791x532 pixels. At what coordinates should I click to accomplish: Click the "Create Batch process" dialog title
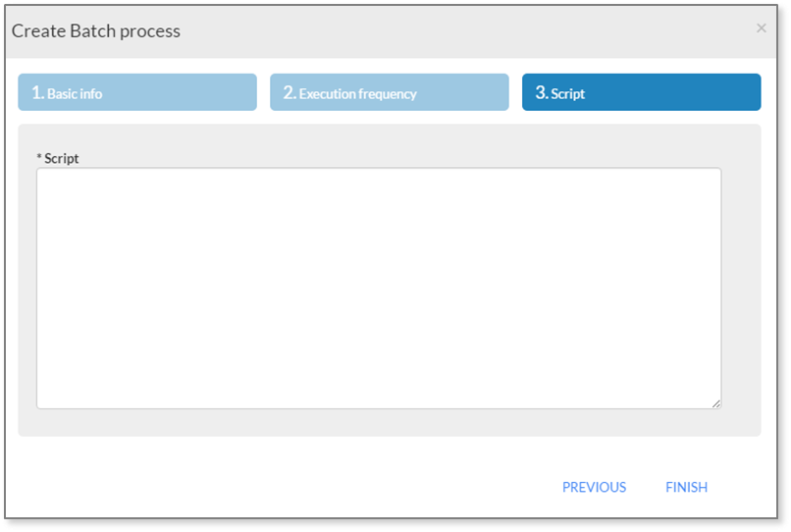96,30
